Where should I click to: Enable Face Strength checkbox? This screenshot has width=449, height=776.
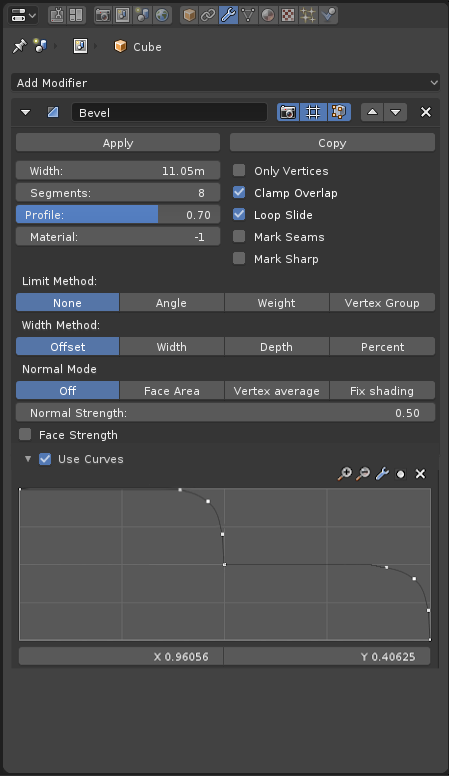tap(25, 435)
